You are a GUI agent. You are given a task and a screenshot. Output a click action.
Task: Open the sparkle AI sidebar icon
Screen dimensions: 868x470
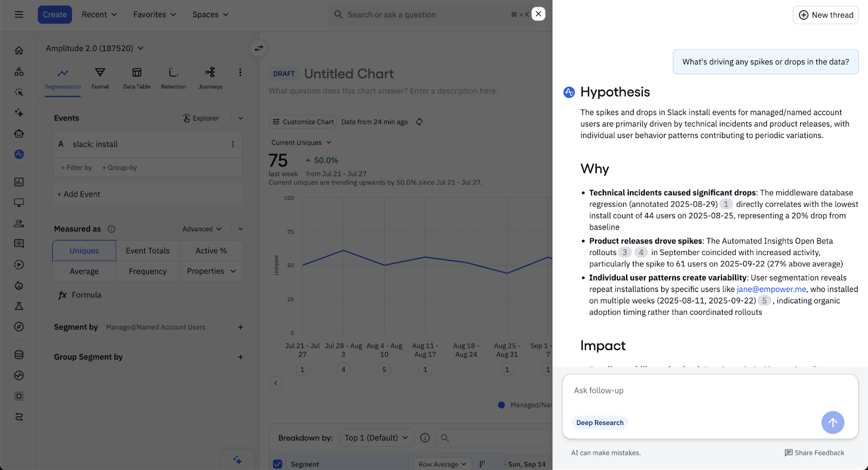point(19,113)
